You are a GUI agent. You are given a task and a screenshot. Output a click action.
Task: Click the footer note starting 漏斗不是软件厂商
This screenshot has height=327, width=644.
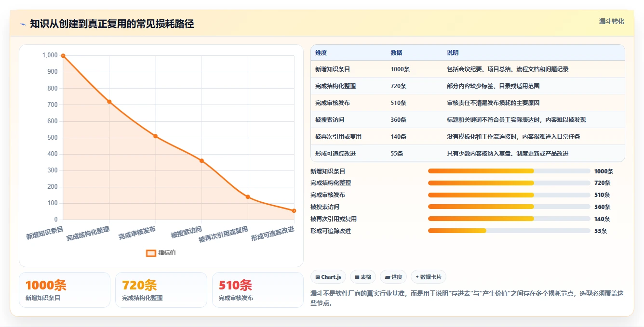tap(467, 298)
